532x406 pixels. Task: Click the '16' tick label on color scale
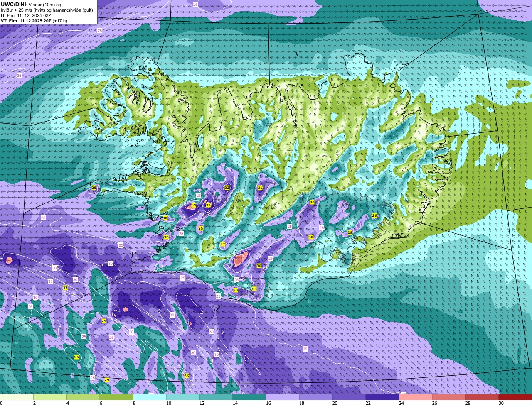[x=268, y=403]
